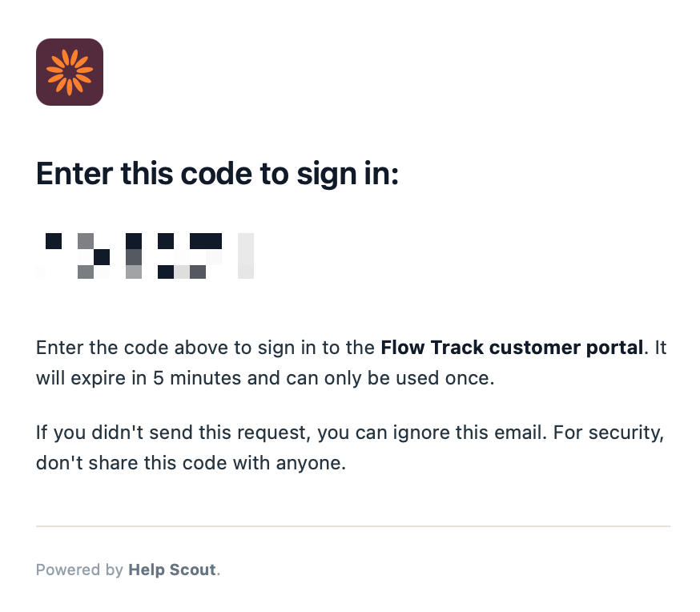
Task: Click the 'Powered by' footer text
Action: tap(79, 570)
